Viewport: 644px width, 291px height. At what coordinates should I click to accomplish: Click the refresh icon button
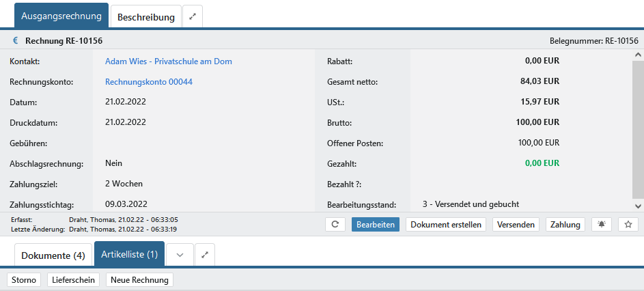pos(335,225)
